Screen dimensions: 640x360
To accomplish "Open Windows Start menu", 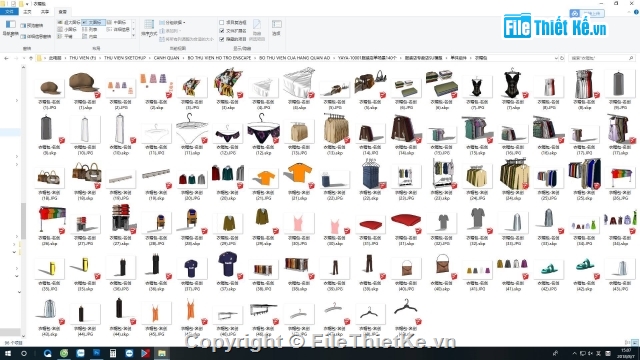I will coord(8,353).
